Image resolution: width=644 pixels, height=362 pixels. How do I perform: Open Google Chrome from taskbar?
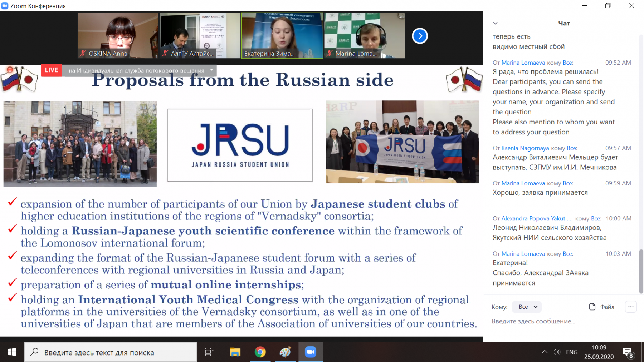pos(260,352)
